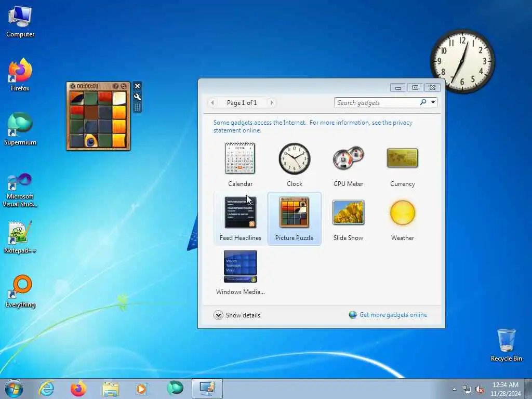Minimize the gadget gallery window
This screenshot has width=532, height=399.
[398, 88]
